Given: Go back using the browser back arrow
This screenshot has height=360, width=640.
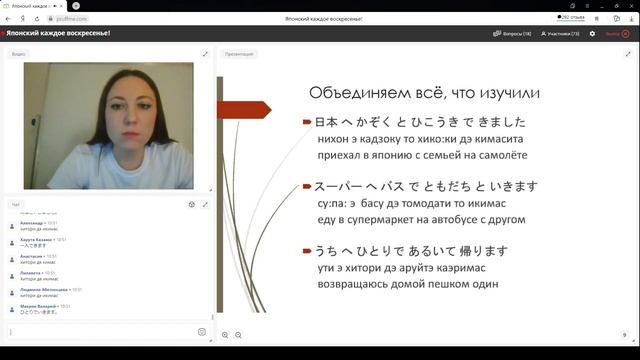Looking at the screenshot, I should [x=8, y=19].
